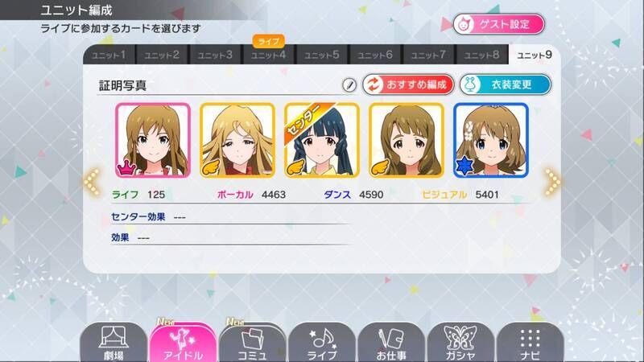This screenshot has height=362, width=644.
Task: Click the 衣装変更 costume change button
Action: pos(506,84)
